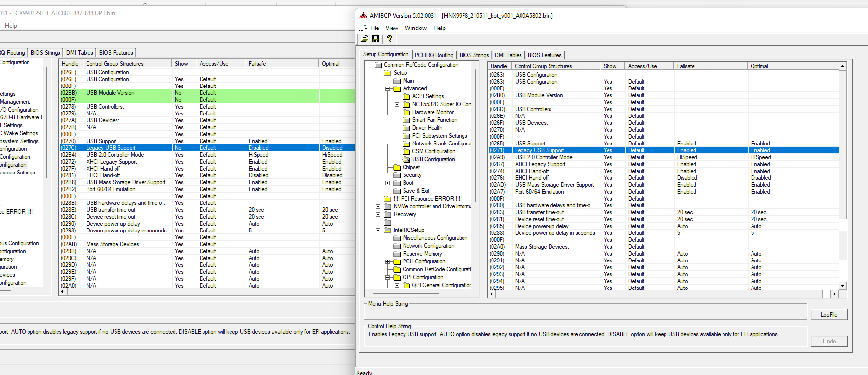The height and width of the screenshot is (375, 868).
Task: Click the Reserve Memory folder icon
Action: click(x=397, y=254)
